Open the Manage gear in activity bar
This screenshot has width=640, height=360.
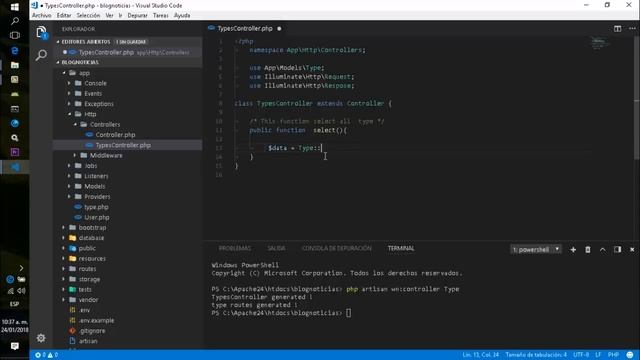(41, 338)
